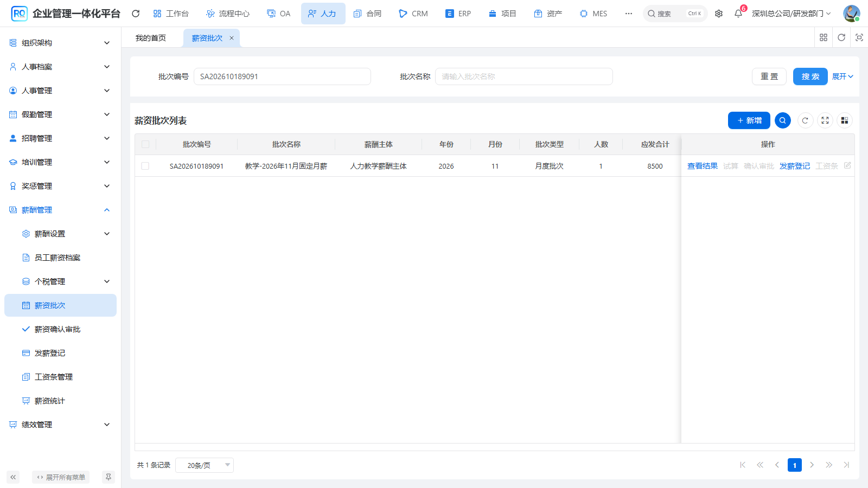Open the 20条/页 page size dropdown
868x488 pixels.
tap(205, 465)
